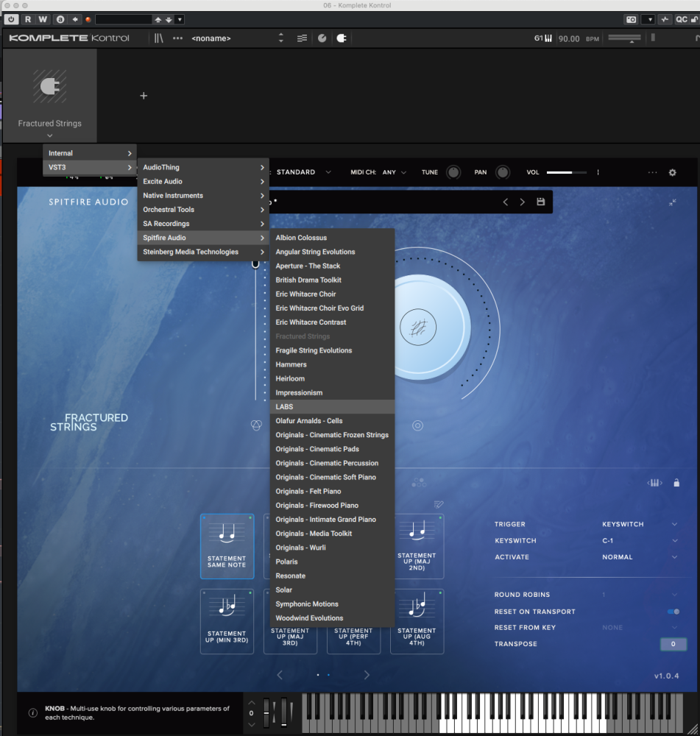Viewport: 700px width, 736px height.
Task: Open the TRIGGER Keyswitch dropdown
Action: click(x=640, y=524)
